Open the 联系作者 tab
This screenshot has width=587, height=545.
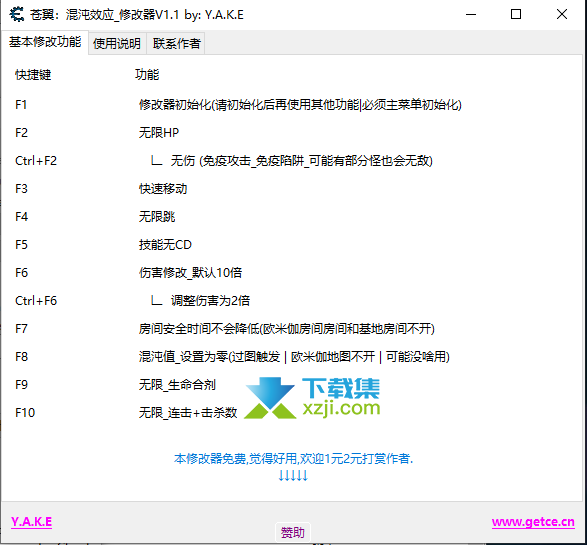pos(176,43)
